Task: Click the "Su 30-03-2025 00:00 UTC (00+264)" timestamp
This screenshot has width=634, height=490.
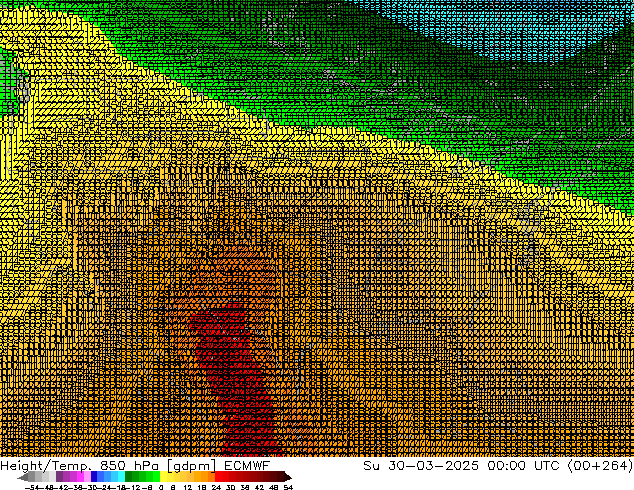Action: [x=498, y=465]
